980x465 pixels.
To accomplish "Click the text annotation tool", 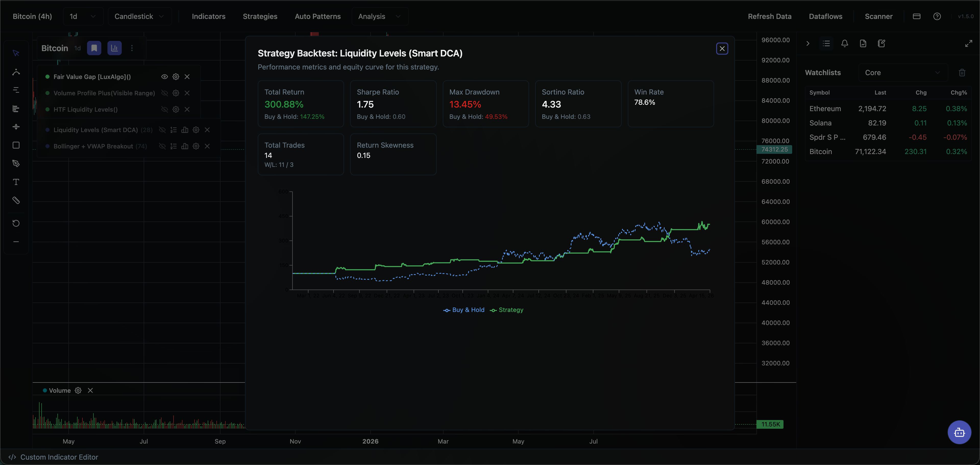I will [x=16, y=182].
